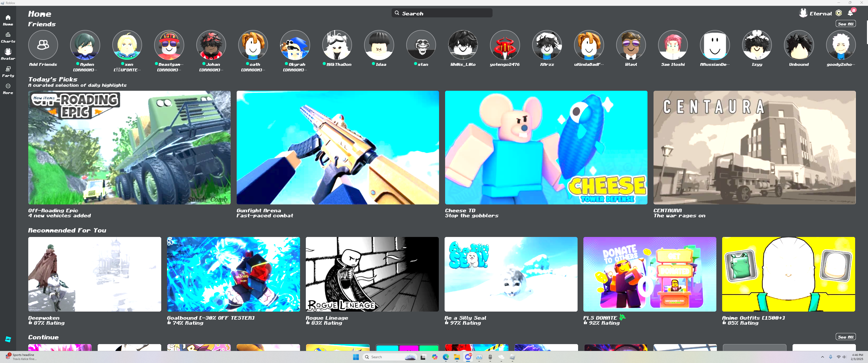
Task: Click the Windows taskbar search box
Action: click(x=390, y=357)
